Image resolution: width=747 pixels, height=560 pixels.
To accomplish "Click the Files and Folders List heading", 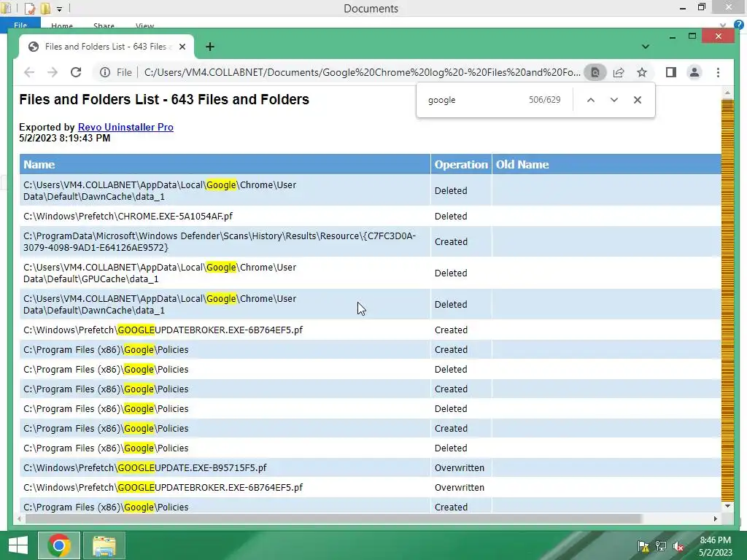I will coord(164,99).
